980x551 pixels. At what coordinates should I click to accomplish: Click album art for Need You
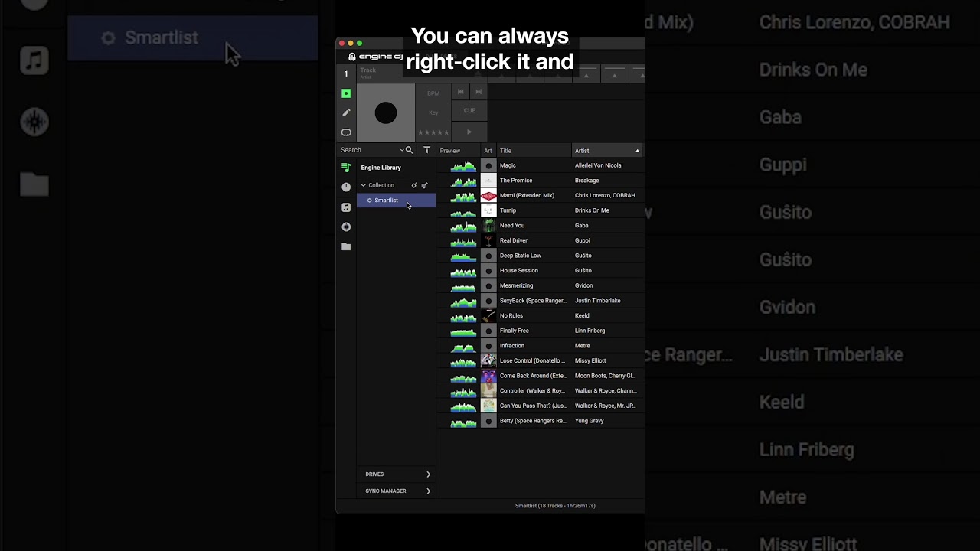[488, 226]
